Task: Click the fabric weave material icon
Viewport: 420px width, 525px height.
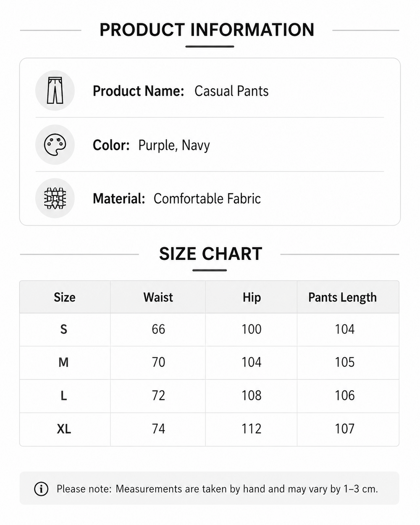Action: pos(55,198)
